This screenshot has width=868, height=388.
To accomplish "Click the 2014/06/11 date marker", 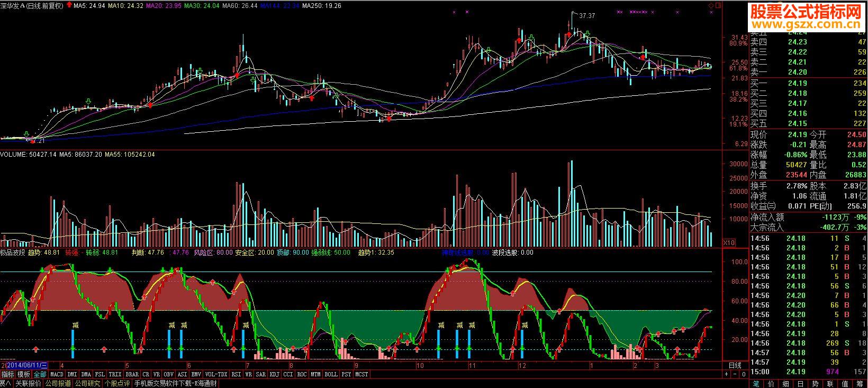I will pyautogui.click(x=27, y=365).
